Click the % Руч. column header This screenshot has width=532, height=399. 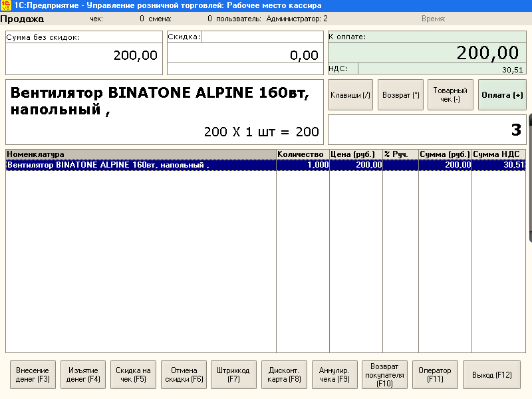401,154
